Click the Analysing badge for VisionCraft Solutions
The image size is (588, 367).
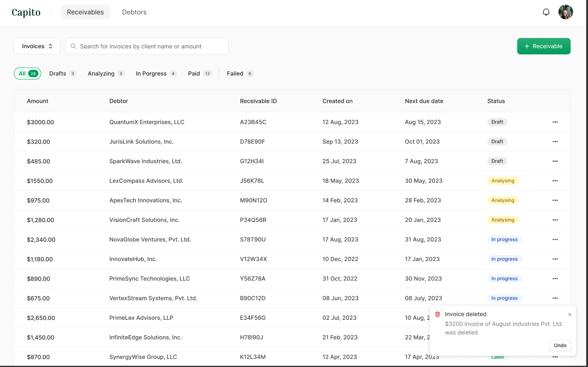click(503, 220)
